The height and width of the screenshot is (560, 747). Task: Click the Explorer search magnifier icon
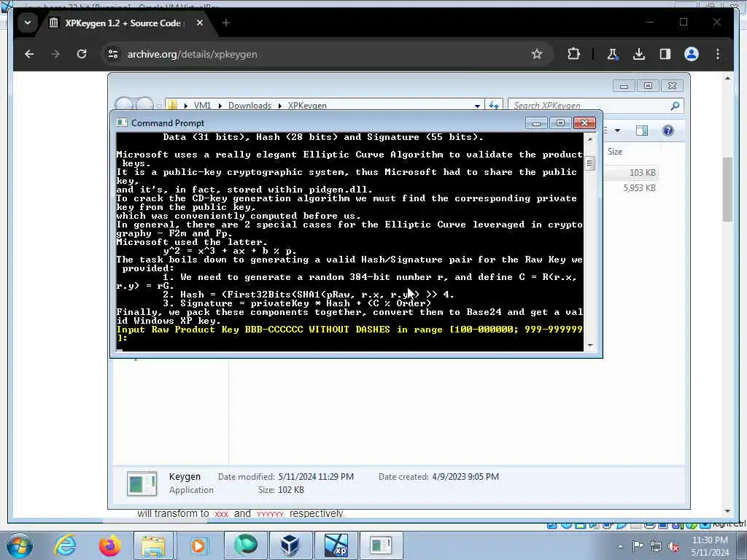(675, 106)
